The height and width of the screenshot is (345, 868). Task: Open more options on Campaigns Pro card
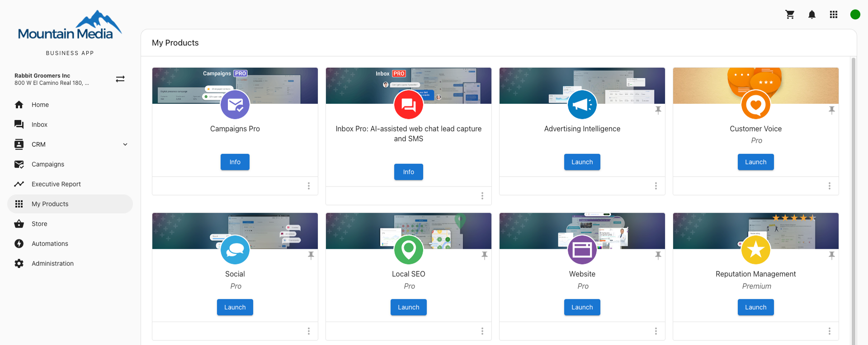pos(309,186)
